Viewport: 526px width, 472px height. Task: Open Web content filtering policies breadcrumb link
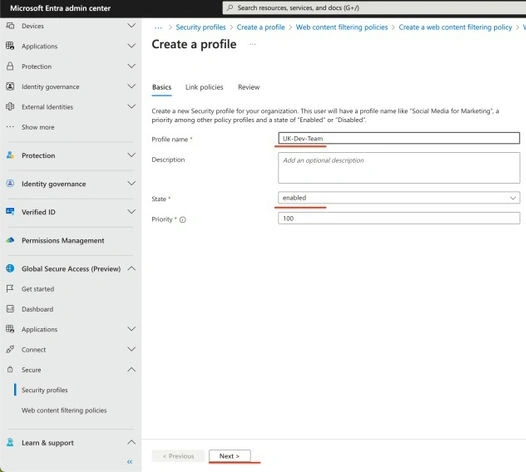tap(341, 27)
